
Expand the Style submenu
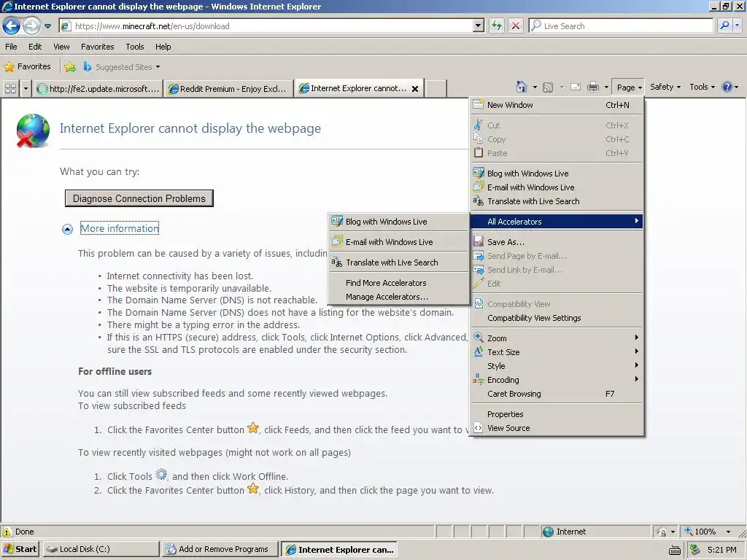pos(557,366)
